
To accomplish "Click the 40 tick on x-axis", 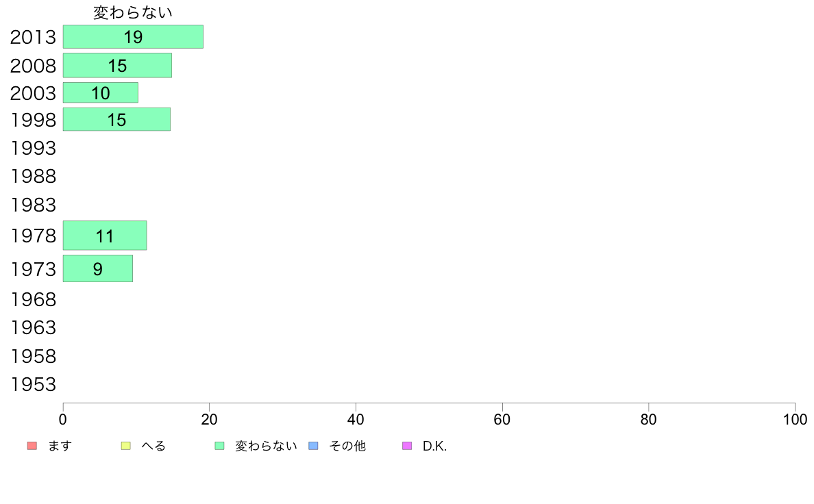I will pos(356,419).
